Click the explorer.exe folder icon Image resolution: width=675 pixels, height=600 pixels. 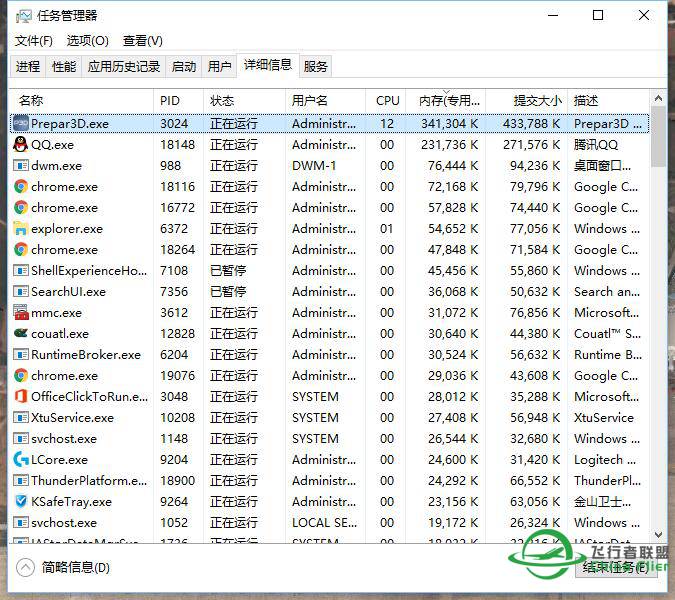pos(21,229)
